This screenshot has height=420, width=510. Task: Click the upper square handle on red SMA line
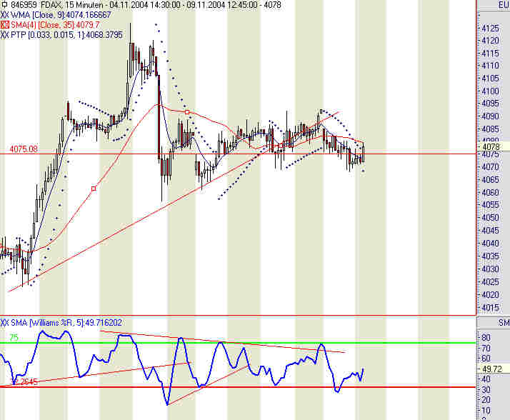187,112
